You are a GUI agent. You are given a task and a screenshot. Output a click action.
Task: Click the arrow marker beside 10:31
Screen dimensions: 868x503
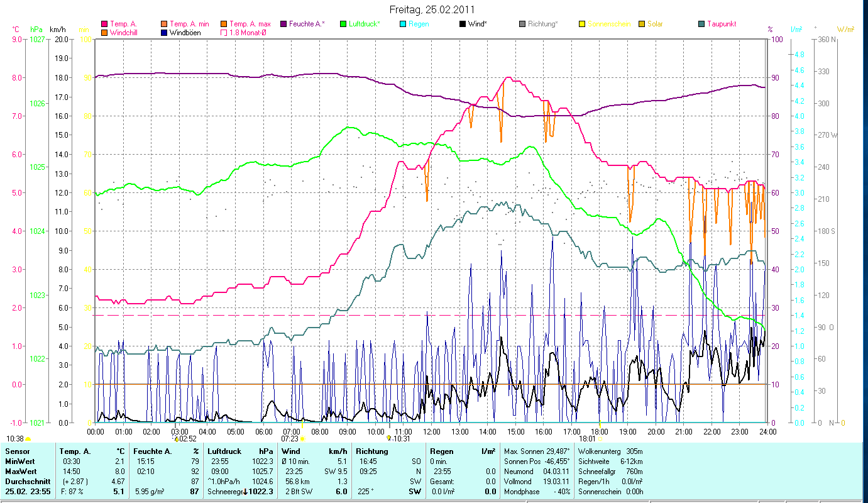pos(389,438)
